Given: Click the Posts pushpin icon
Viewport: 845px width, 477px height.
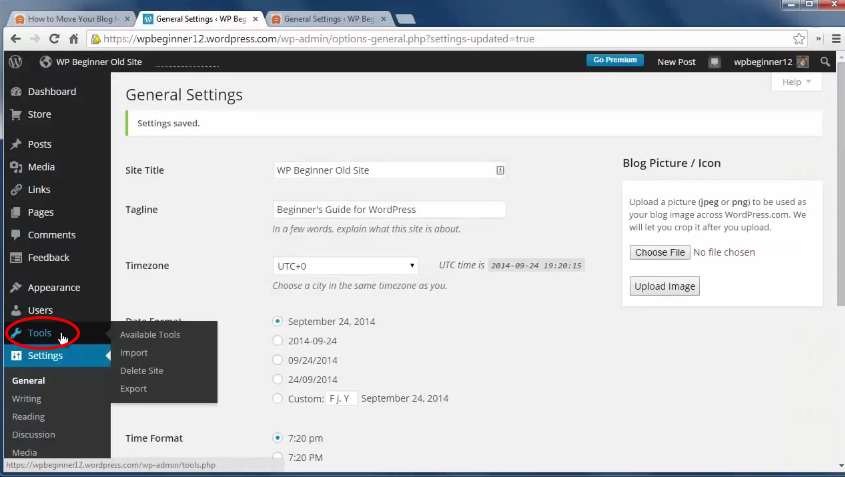Looking at the screenshot, I should click(x=16, y=144).
